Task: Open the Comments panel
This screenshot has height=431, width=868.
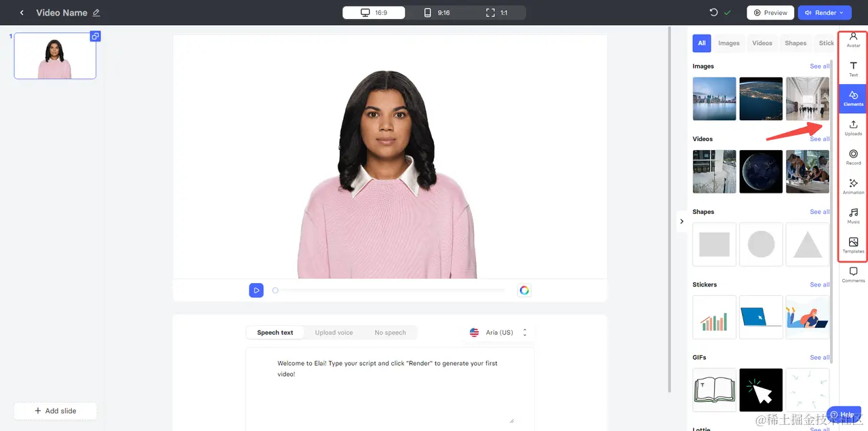Action: 853,274
